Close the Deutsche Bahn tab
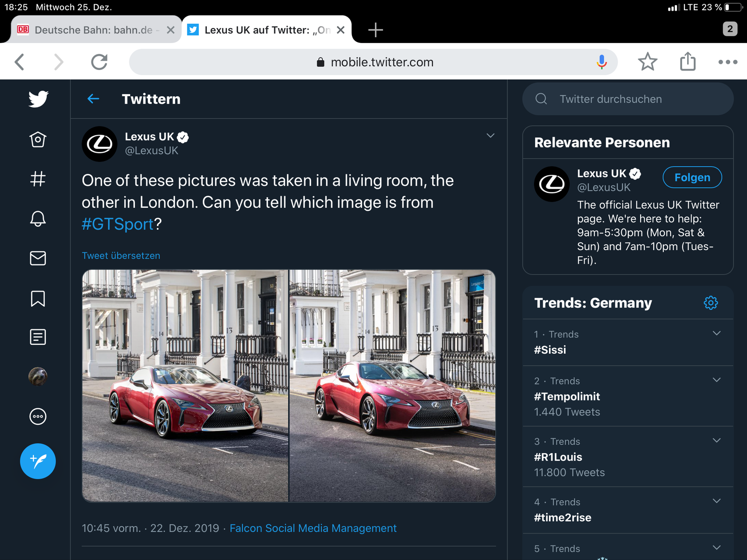Viewport: 747px width, 560px height. pyautogui.click(x=171, y=30)
